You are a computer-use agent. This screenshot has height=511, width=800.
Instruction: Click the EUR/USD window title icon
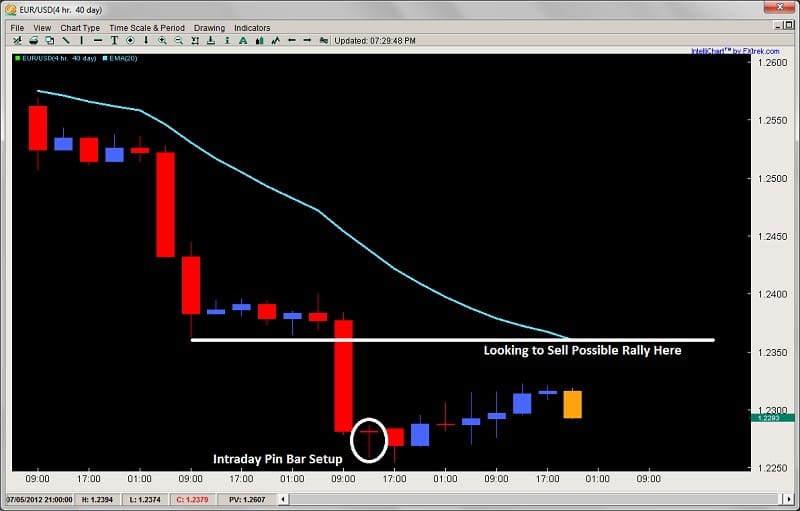pos(10,10)
